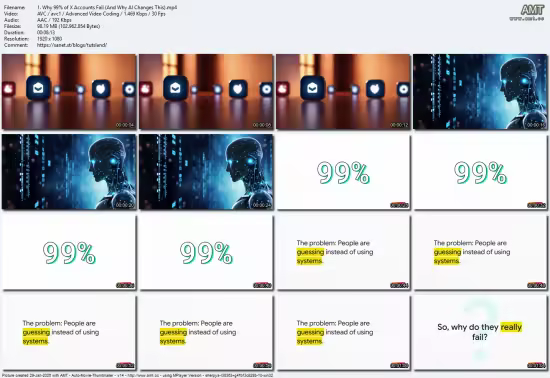Open the sanet.st comment URL
Image resolution: width=550 pixels, height=378 pixels.
(x=72, y=45)
